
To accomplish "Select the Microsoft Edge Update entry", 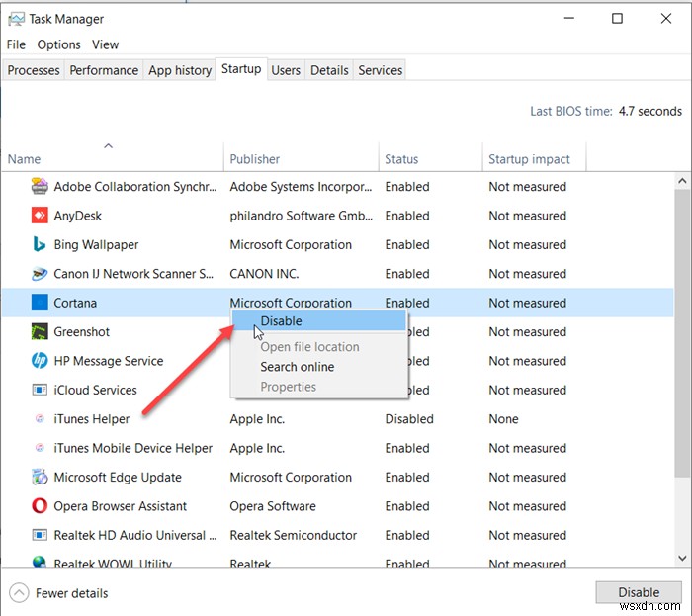I will 118,477.
